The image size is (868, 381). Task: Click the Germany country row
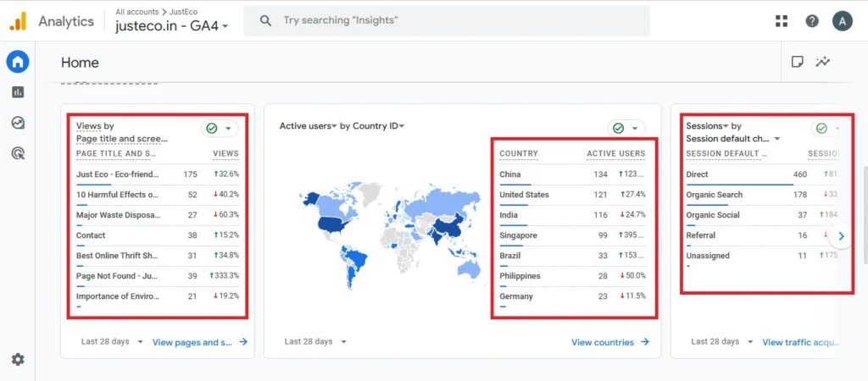pos(572,296)
